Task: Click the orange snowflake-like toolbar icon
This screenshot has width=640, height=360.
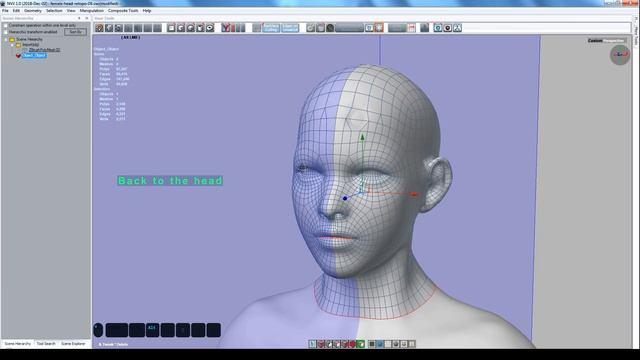Action: coord(379,28)
